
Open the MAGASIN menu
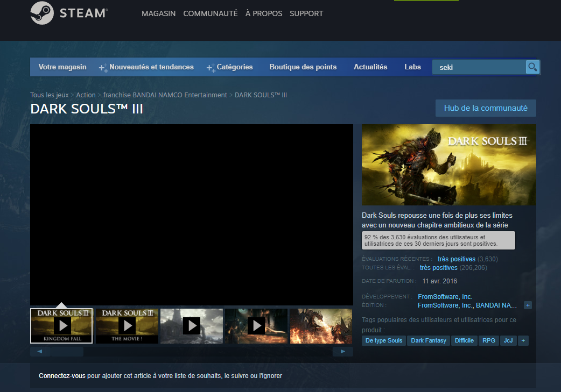(x=158, y=13)
